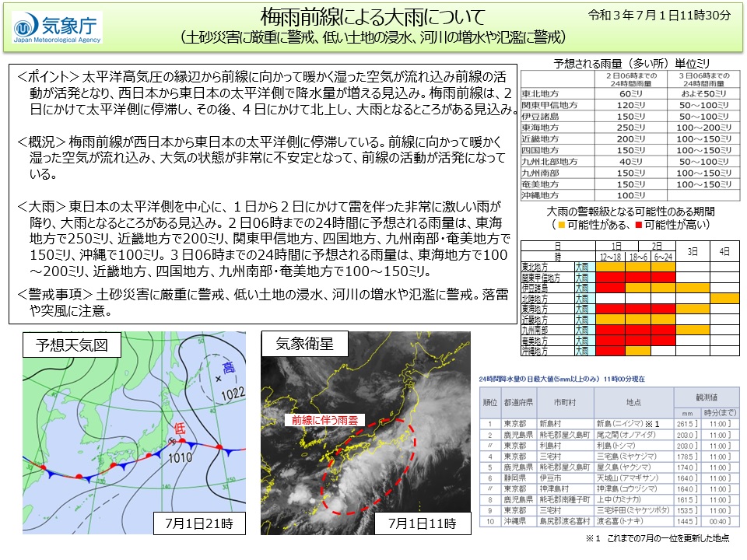Click footnote ※1 これまでの7月の一位を更新した地点
Image resolution: width=747 pixels, height=560 pixels.
tap(658, 538)
